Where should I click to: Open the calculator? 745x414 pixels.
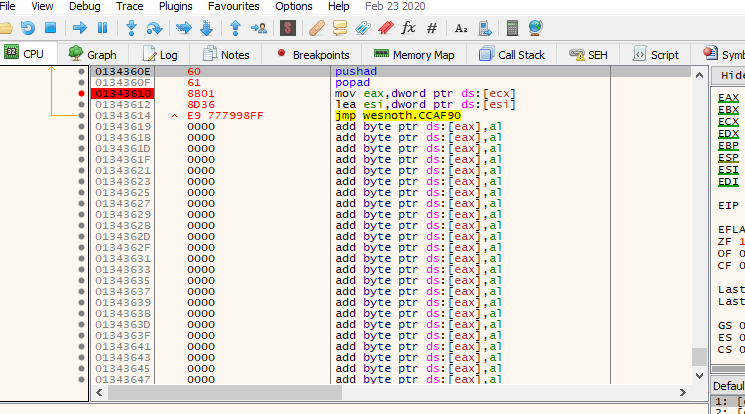[x=512, y=28]
